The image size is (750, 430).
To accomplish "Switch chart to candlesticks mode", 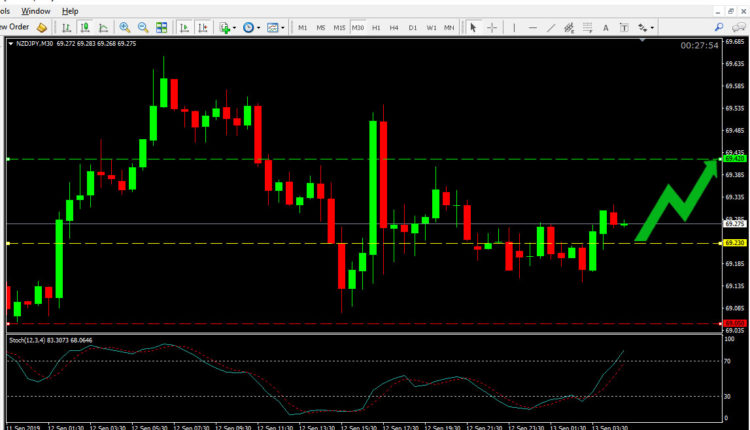I will [84, 28].
